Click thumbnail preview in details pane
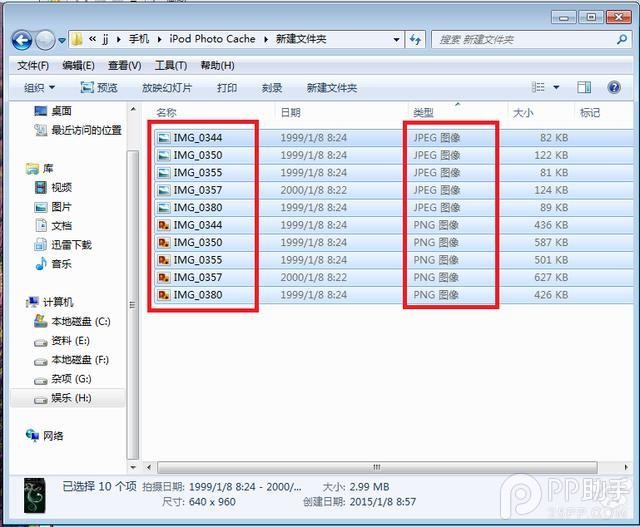This screenshot has height=527, width=640. point(35,496)
